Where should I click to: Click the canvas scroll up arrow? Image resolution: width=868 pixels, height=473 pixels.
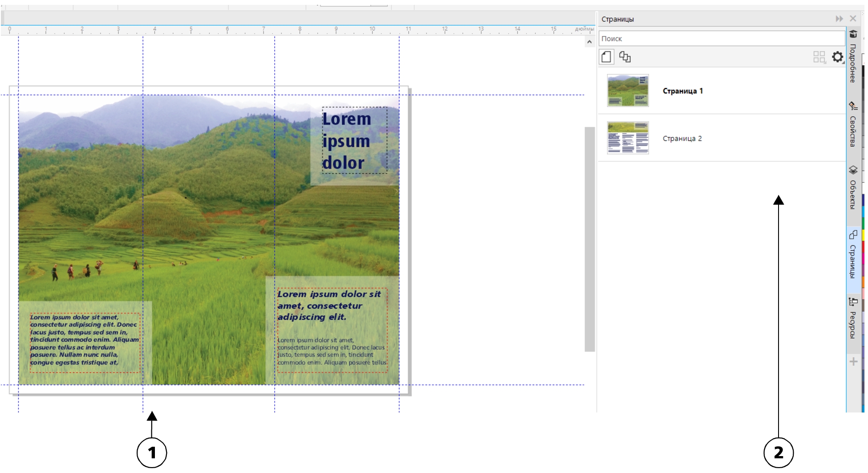click(589, 42)
